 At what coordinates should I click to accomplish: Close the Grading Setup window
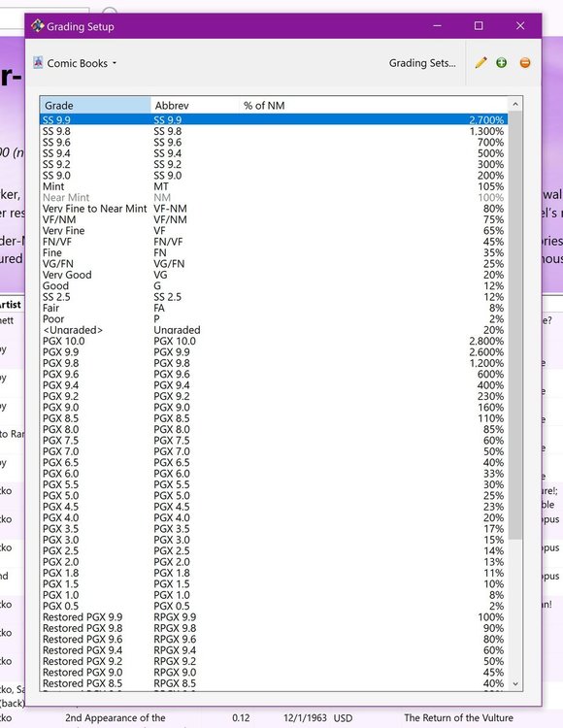(520, 26)
